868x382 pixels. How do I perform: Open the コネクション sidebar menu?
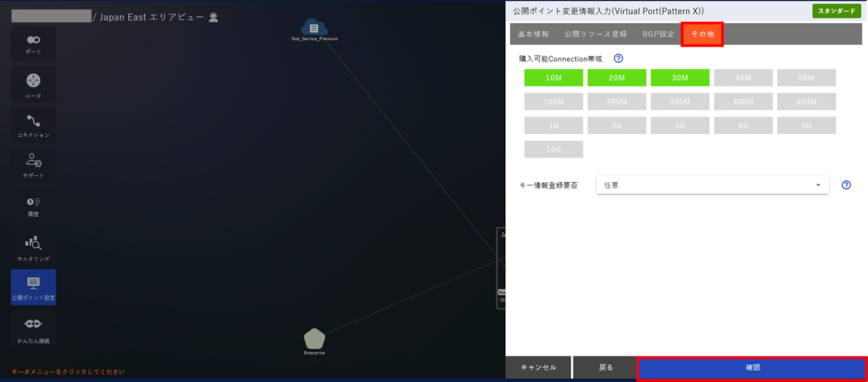pyautogui.click(x=33, y=125)
